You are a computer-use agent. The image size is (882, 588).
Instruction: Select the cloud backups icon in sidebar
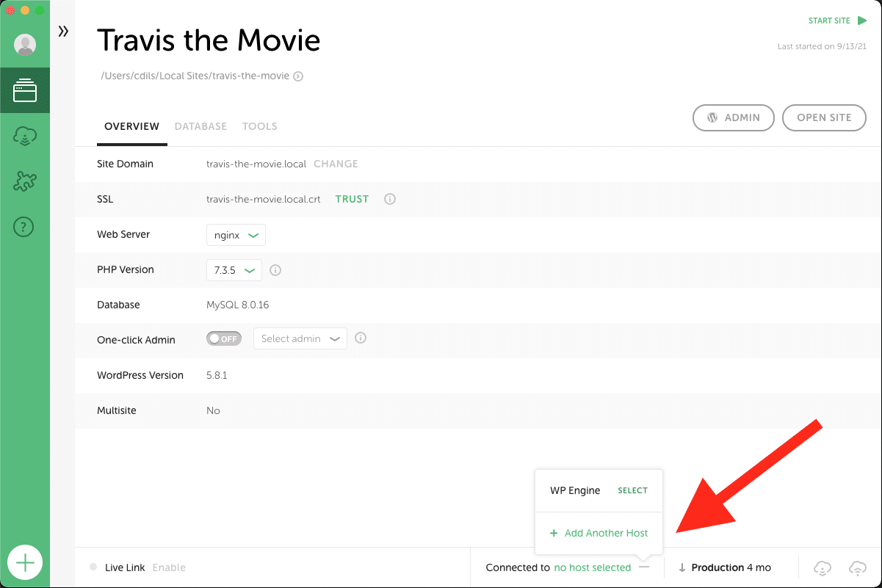tap(25, 136)
